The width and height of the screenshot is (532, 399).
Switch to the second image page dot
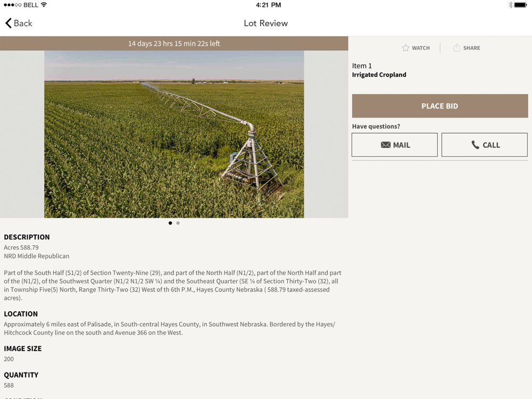pyautogui.click(x=178, y=223)
